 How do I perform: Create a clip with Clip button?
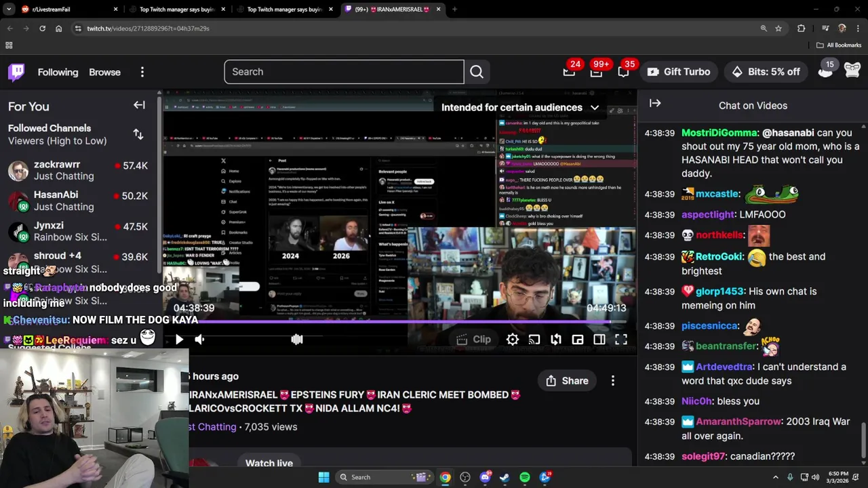(x=474, y=340)
